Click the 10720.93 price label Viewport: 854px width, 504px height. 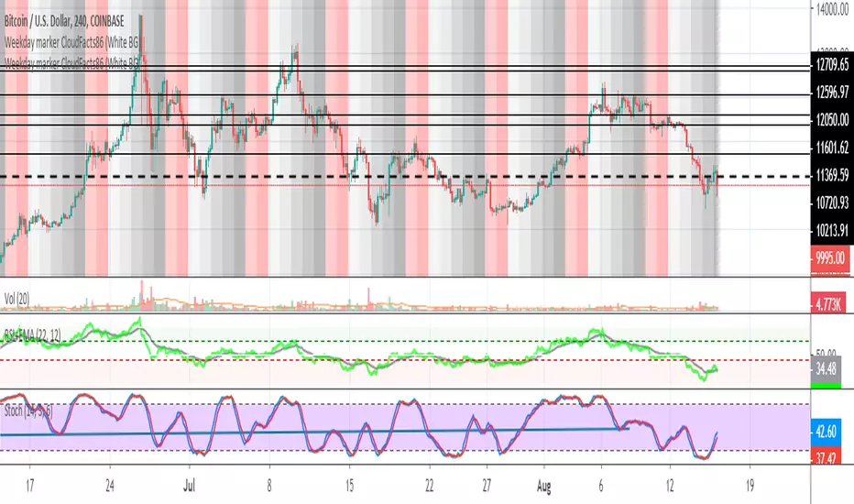coord(832,203)
